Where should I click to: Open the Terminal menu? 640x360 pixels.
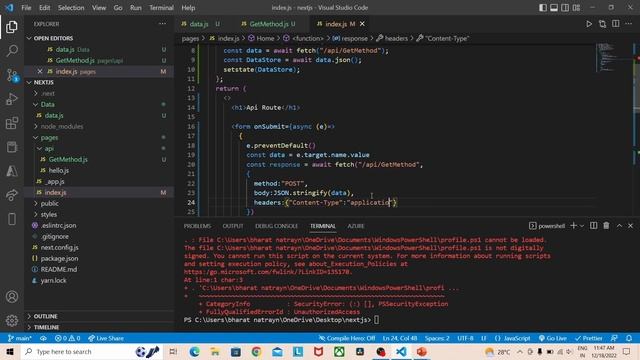coord(161,8)
